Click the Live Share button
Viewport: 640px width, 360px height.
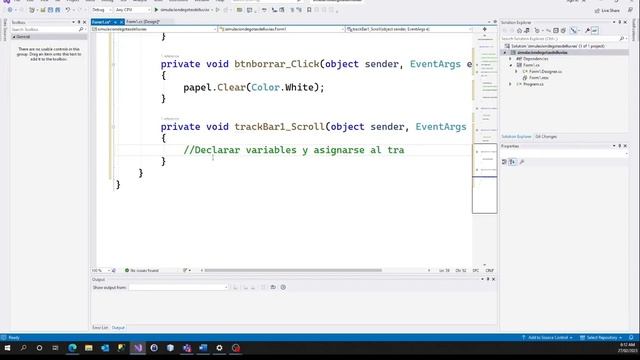click(x=607, y=10)
